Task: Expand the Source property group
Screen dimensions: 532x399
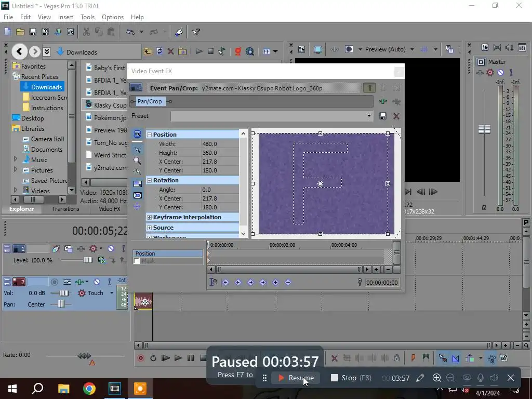Action: pyautogui.click(x=149, y=228)
